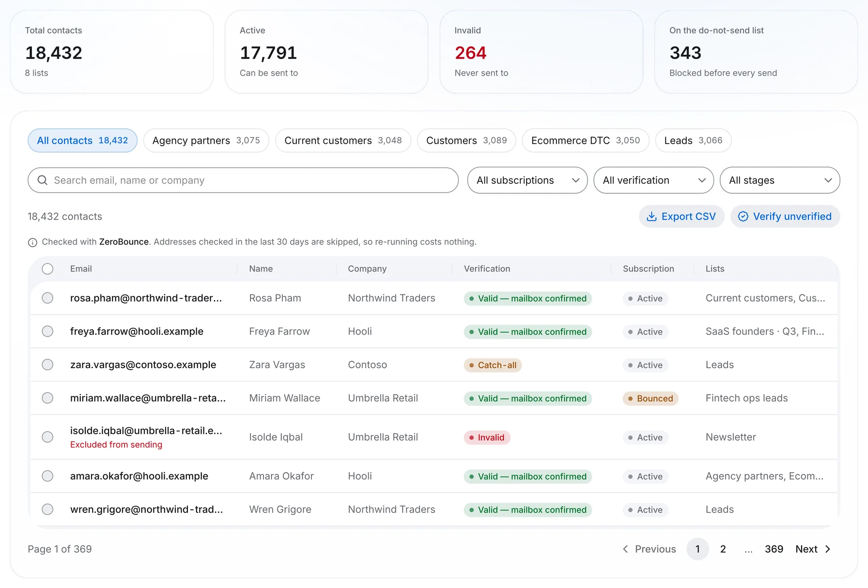Screen dimensions: 868x588
Task: Click Rosa Pham's Valid mailbox confirmed badge
Action: click(x=528, y=298)
